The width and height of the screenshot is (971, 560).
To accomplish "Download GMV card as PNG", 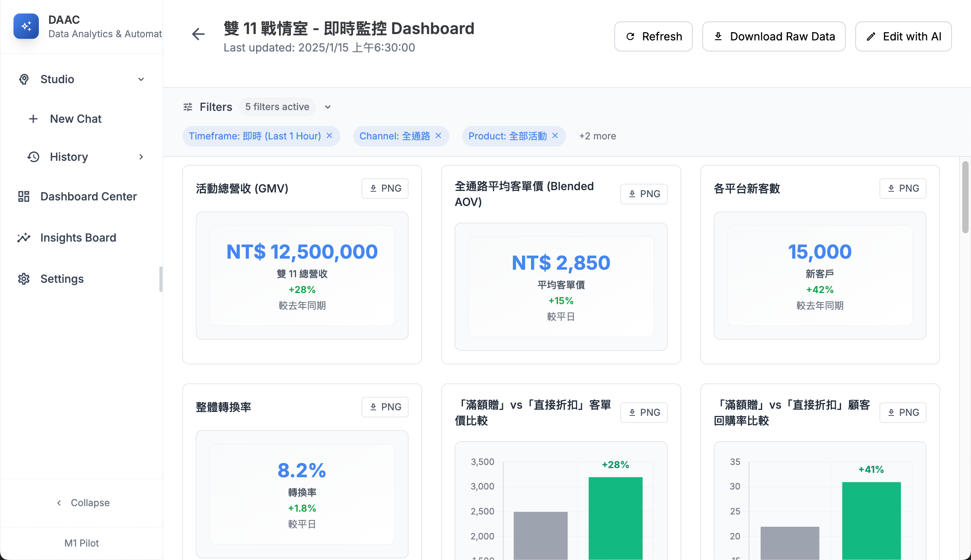I will pyautogui.click(x=385, y=189).
